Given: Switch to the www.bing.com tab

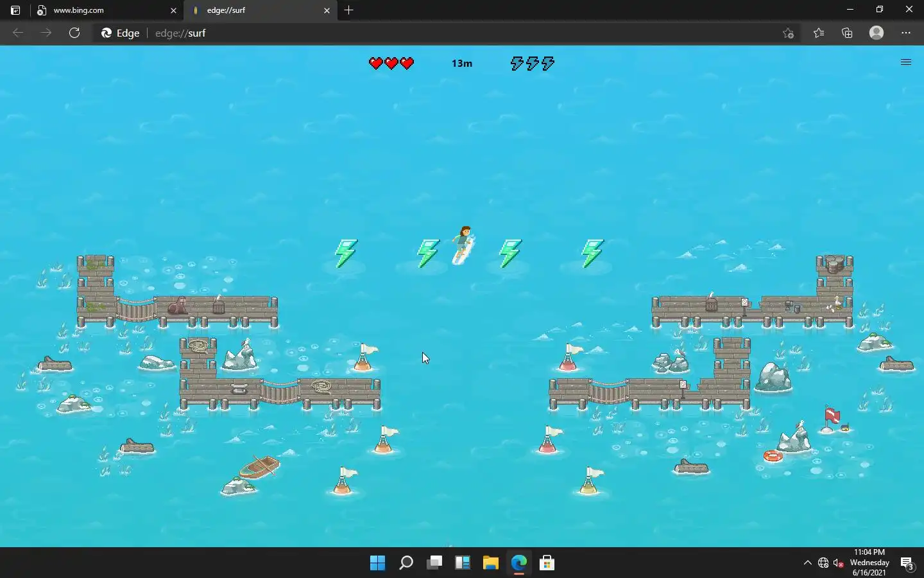Looking at the screenshot, I should (107, 10).
